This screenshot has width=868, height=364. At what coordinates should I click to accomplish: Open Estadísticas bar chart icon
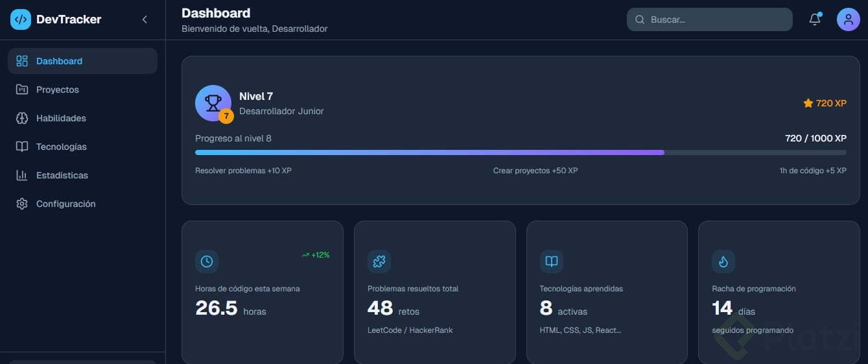[x=22, y=175]
